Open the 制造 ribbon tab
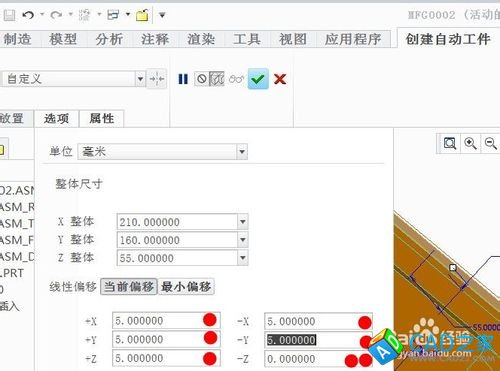 tap(17, 39)
